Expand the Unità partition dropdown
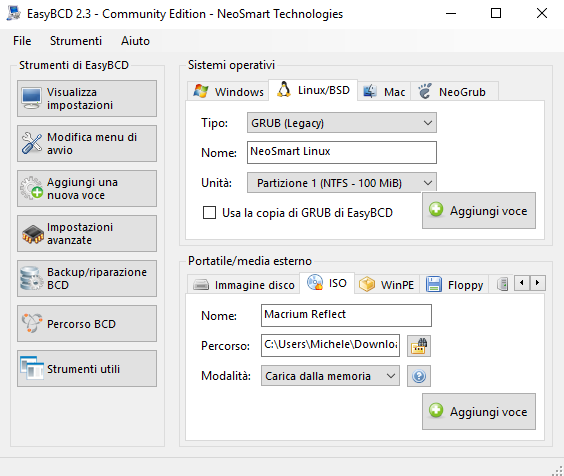The image size is (564, 476). coord(342,183)
